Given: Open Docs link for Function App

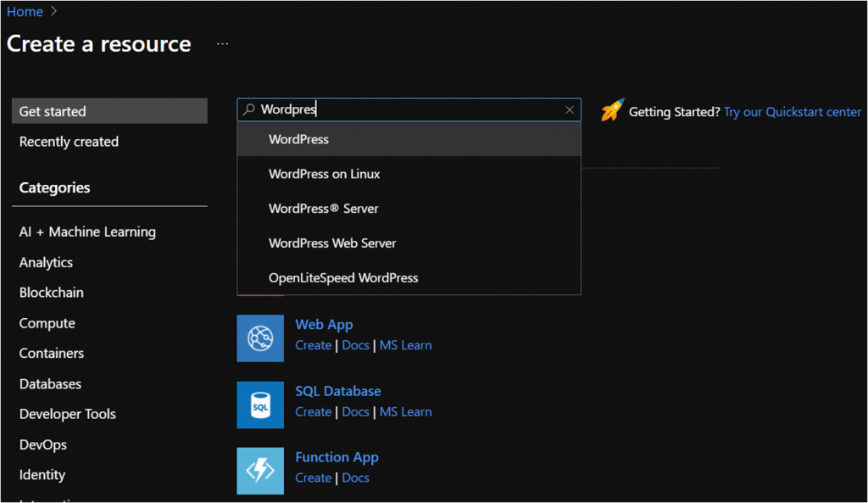Looking at the screenshot, I should pyautogui.click(x=355, y=478).
